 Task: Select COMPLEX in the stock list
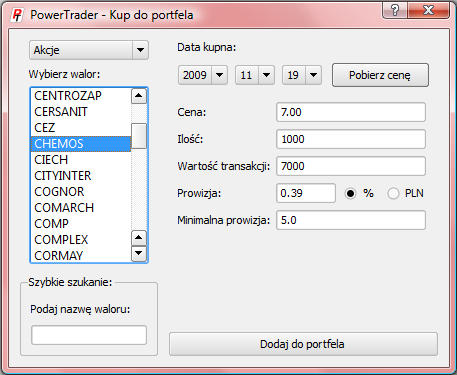[81, 240]
